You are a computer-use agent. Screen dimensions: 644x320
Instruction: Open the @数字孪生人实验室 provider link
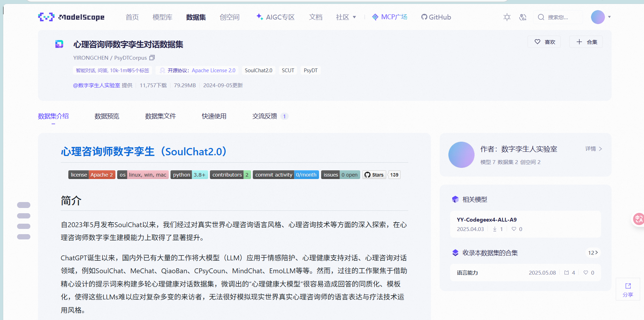click(x=97, y=85)
